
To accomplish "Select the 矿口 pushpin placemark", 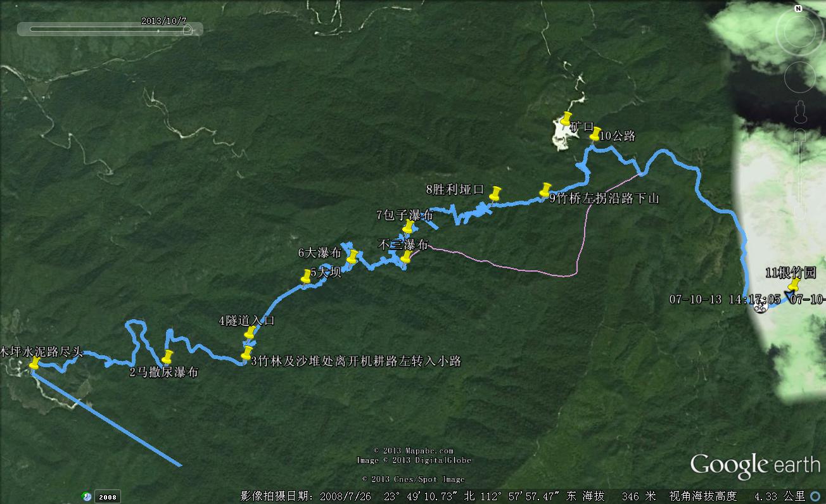I will click(x=566, y=118).
